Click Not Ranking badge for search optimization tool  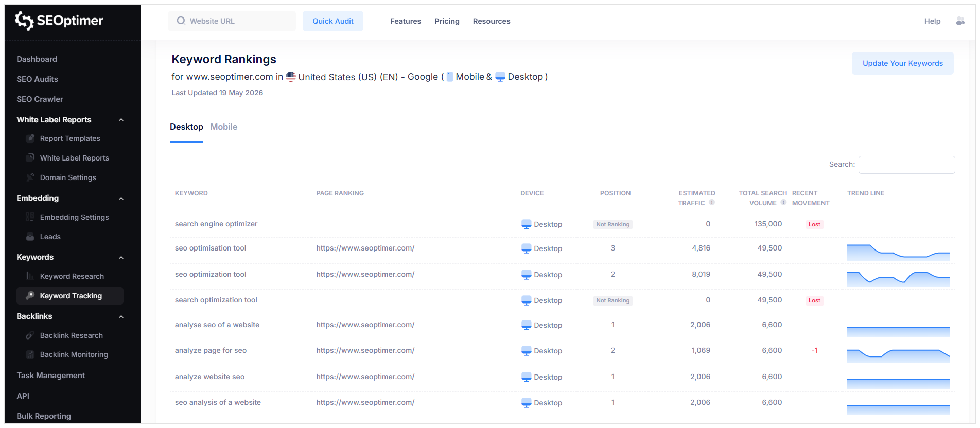click(x=612, y=300)
